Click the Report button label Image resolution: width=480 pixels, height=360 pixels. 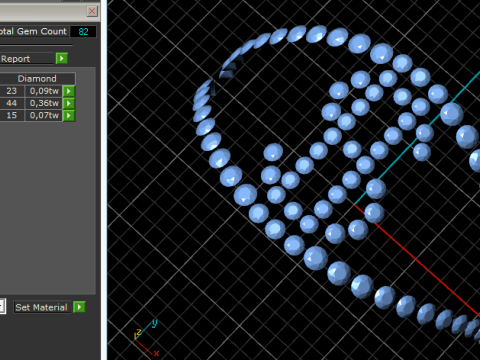26,59
